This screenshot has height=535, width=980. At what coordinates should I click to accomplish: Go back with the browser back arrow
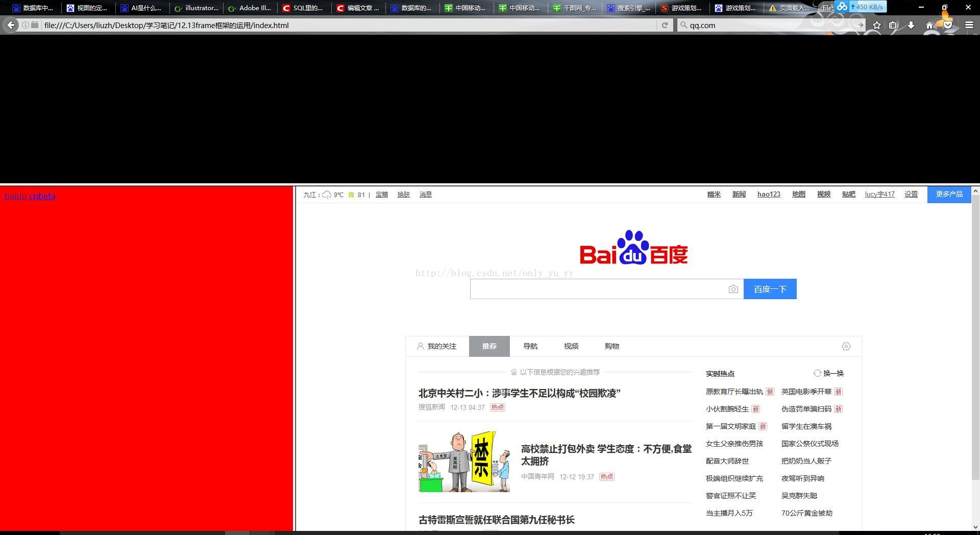click(x=11, y=25)
